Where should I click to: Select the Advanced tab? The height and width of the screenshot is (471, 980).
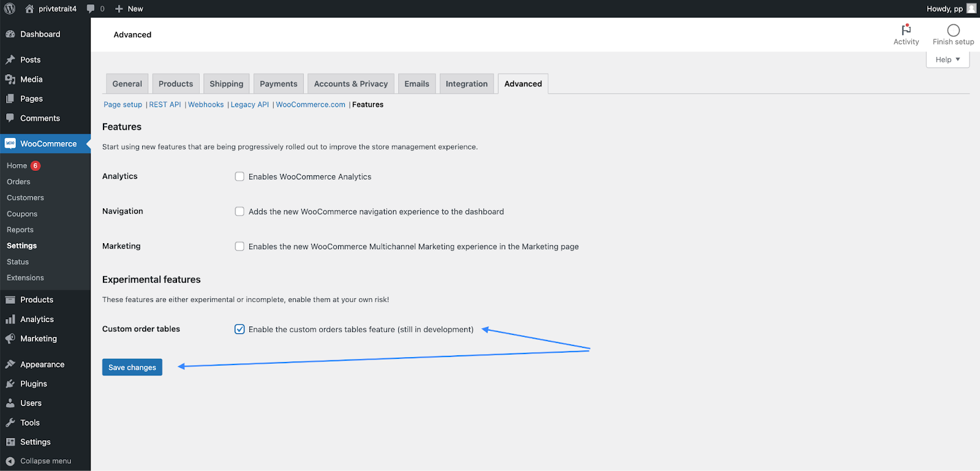click(x=523, y=84)
